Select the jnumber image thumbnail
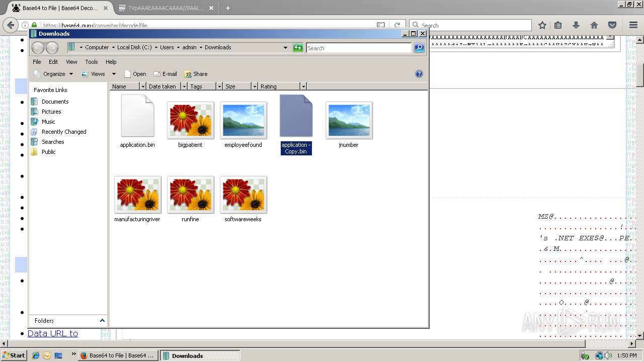The height and width of the screenshot is (362, 644). click(x=349, y=120)
